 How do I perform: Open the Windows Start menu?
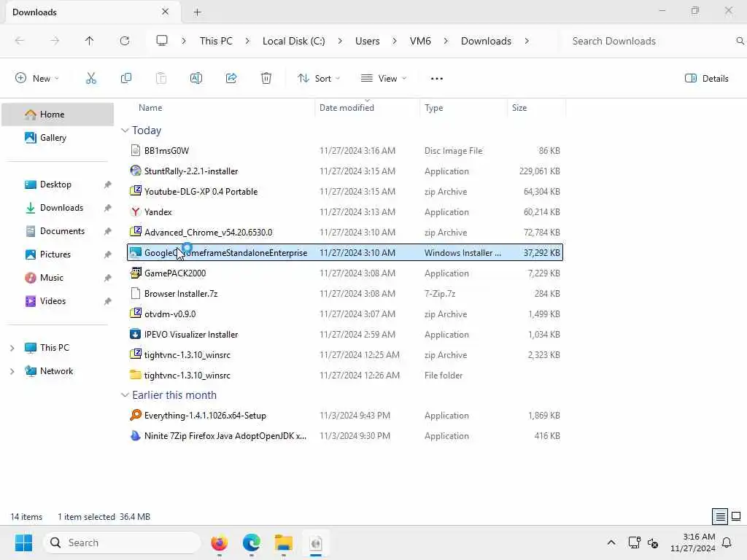pyautogui.click(x=24, y=542)
